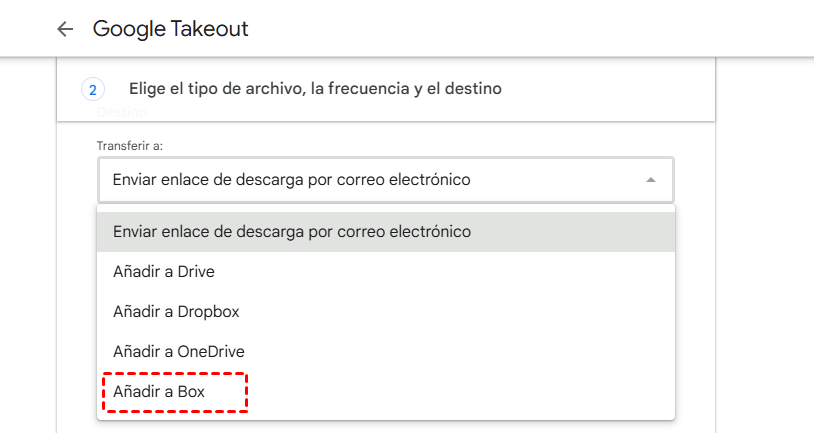
Task: Set the export destination to Box
Action: tap(160, 391)
